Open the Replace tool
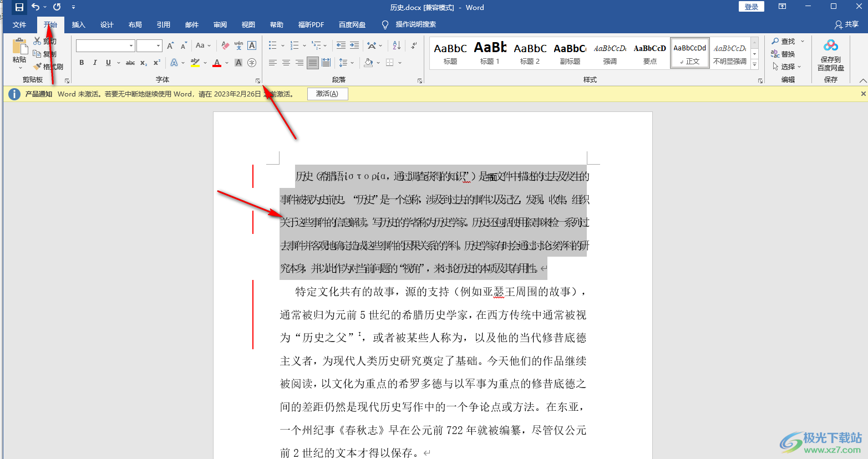Screen dimensions: 868x459 (783, 54)
